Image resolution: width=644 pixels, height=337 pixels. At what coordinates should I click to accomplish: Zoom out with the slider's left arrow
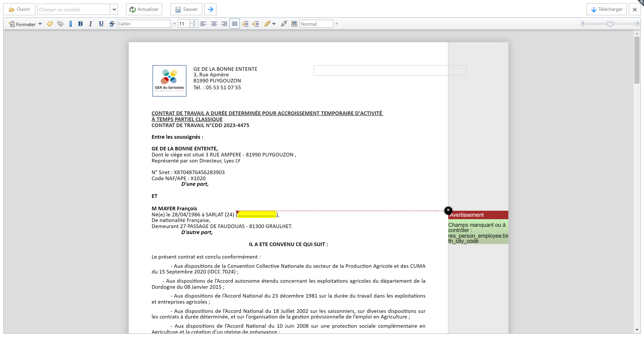(582, 24)
